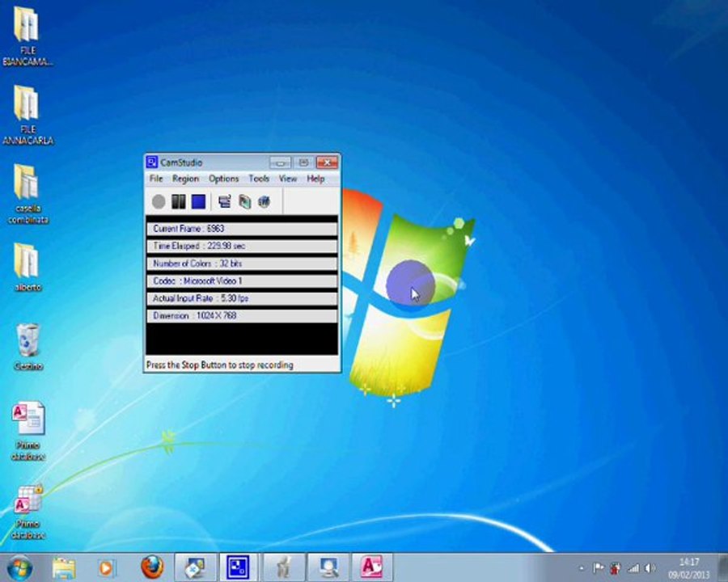The height and width of the screenshot is (582, 728).
Task: Select the Cestino recycle bin icon
Action: click(x=28, y=347)
